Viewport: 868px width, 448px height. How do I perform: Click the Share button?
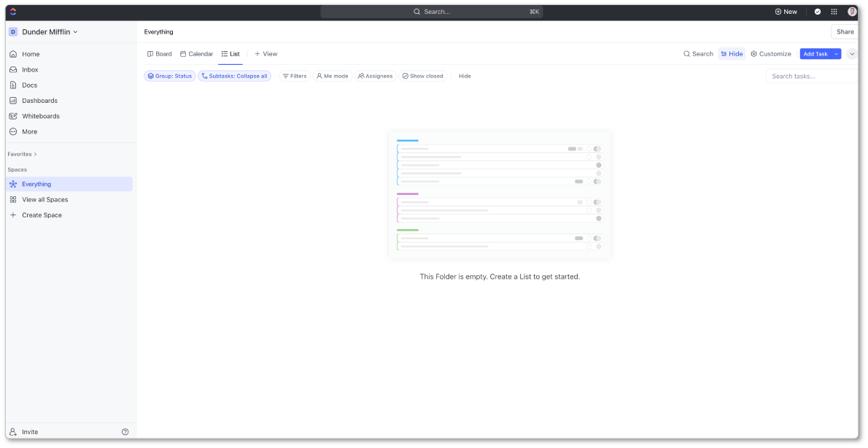pyautogui.click(x=844, y=31)
